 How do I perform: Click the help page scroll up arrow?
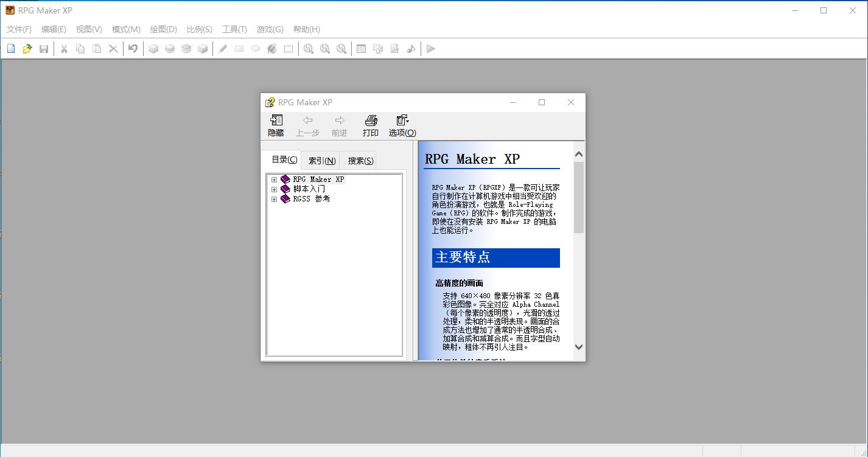point(579,155)
